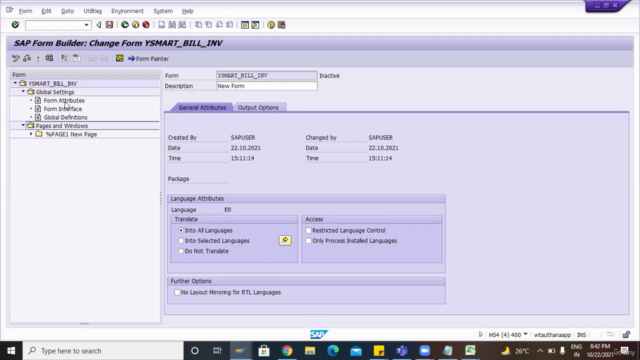Collapse command field with small triangle
Viewport: 640px width, 360px height.
pyautogui.click(x=98, y=25)
